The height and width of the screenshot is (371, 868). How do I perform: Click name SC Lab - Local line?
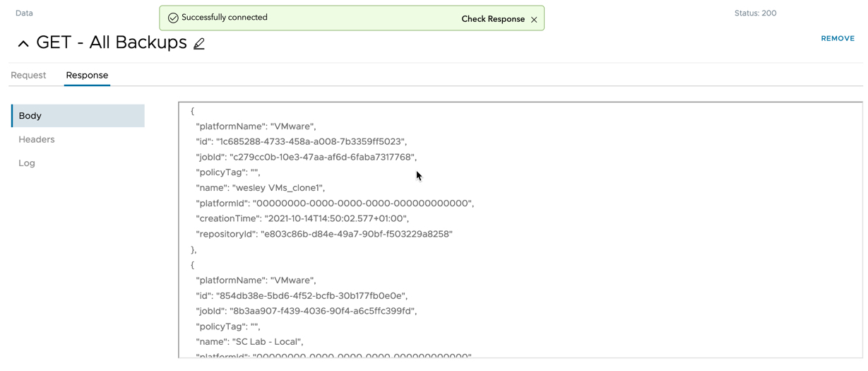(x=251, y=342)
